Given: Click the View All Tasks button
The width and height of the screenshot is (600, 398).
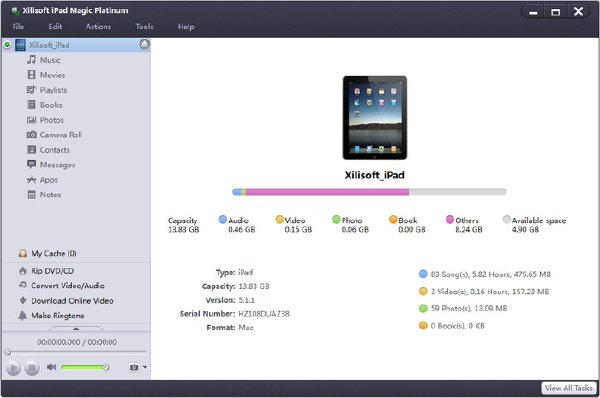Looking at the screenshot, I should coord(569,388).
